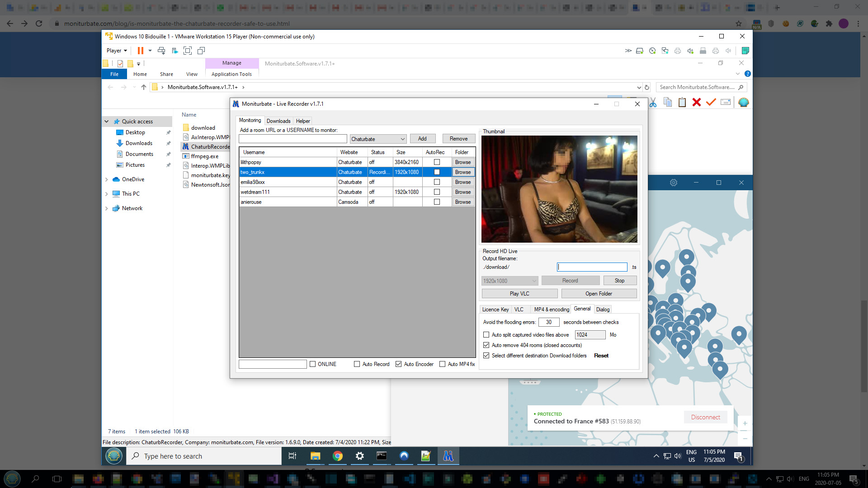Click the Licence Key settings tab
Viewport: 868px width, 488px height.
coord(495,309)
